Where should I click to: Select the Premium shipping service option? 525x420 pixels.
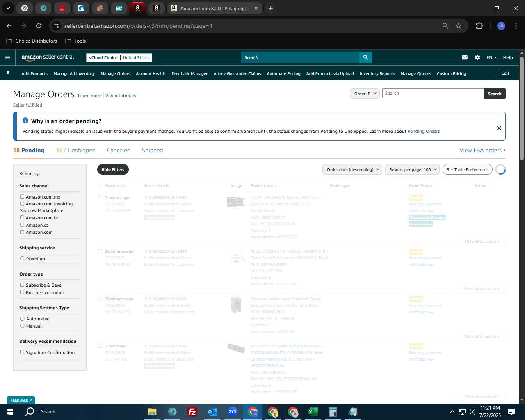(x=22, y=259)
